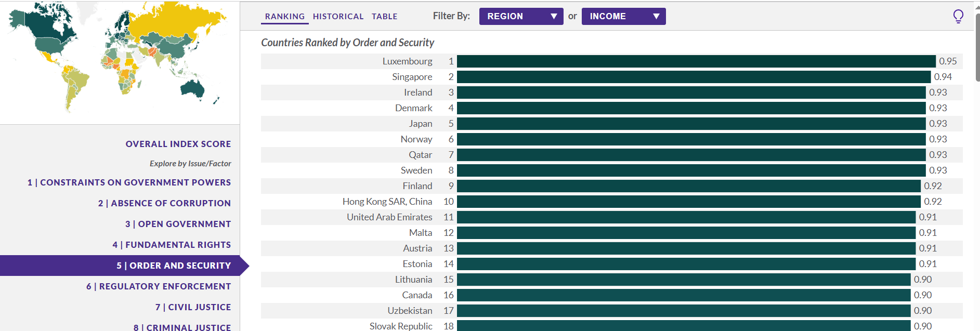Click the lightbulb hint icon
The width and height of the screenshot is (980, 331).
coord(958,16)
